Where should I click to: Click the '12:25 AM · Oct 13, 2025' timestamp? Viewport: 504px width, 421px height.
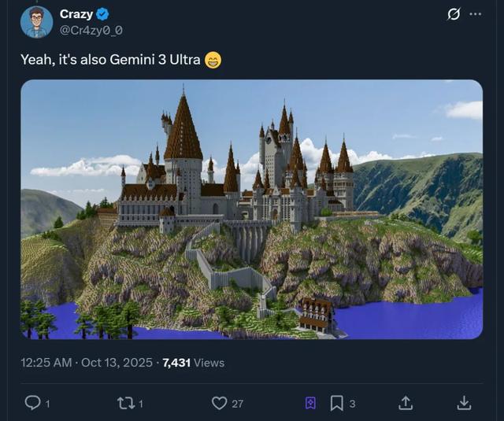(87, 363)
